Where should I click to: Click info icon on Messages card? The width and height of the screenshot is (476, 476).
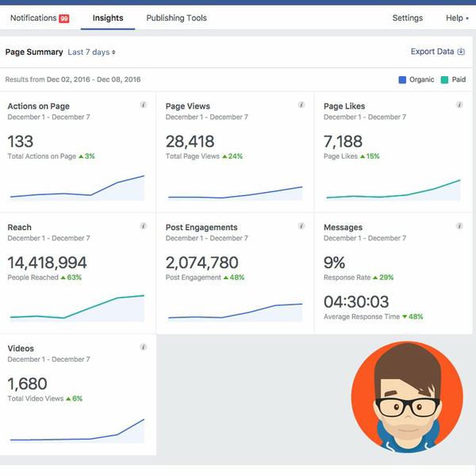[459, 226]
